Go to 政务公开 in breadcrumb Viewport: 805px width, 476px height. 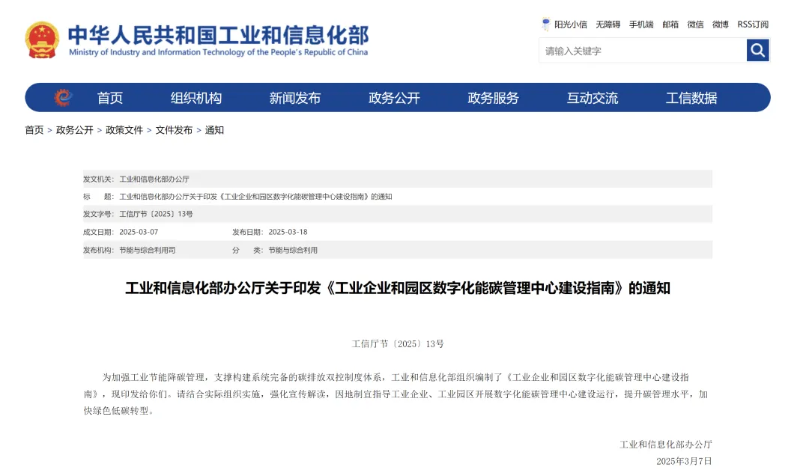tap(74, 130)
